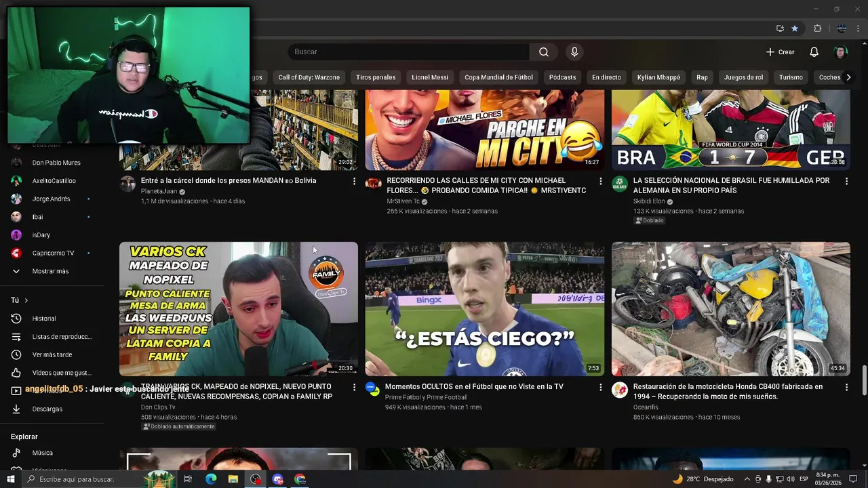Open Microsoft Edge from the taskbar
The height and width of the screenshot is (488, 868).
pyautogui.click(x=211, y=479)
